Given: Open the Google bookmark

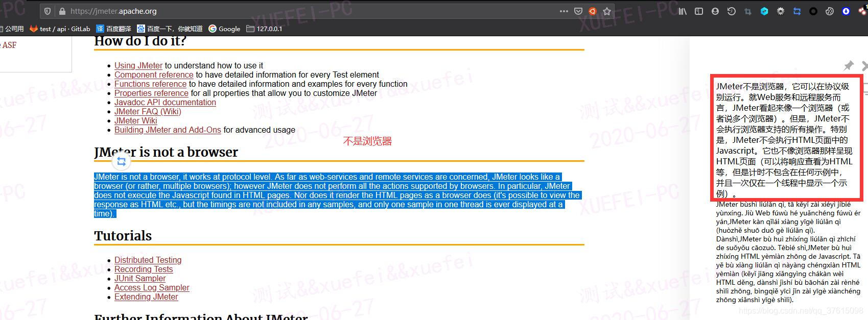Looking at the screenshot, I should pyautogui.click(x=224, y=29).
